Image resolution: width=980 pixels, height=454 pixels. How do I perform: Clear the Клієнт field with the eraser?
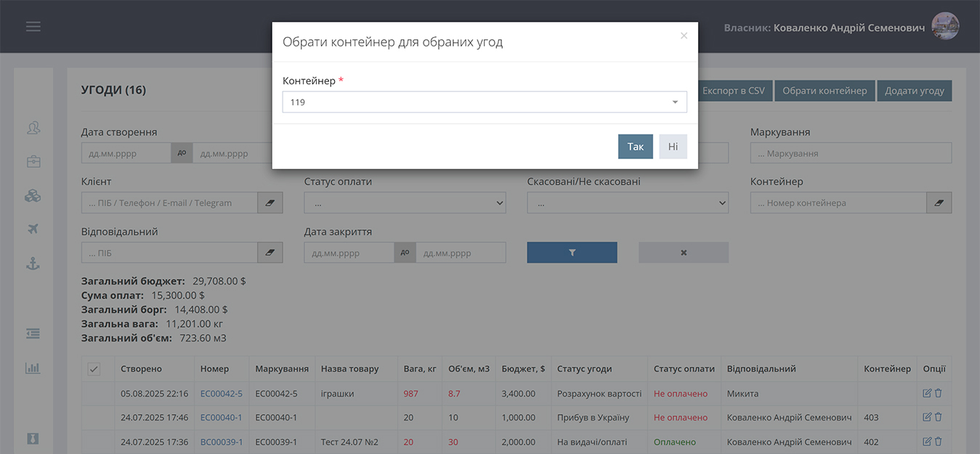[270, 203]
